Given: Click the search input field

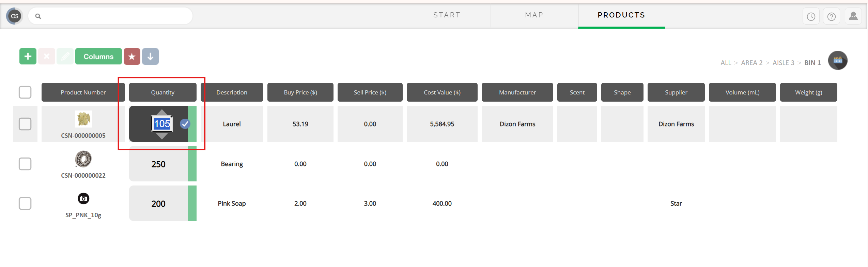Looking at the screenshot, I should click(110, 16).
